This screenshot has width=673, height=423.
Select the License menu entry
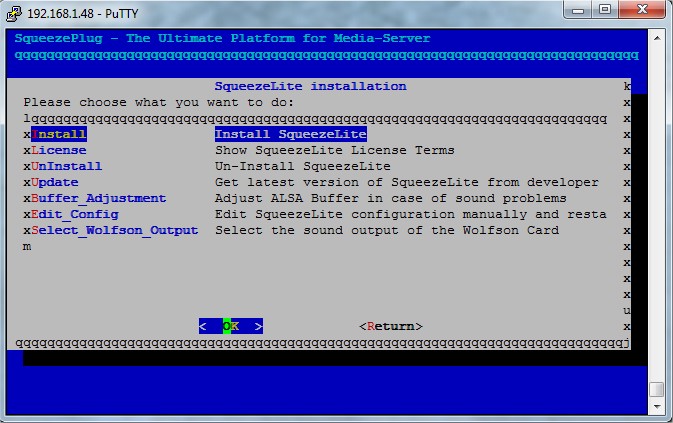click(x=59, y=150)
